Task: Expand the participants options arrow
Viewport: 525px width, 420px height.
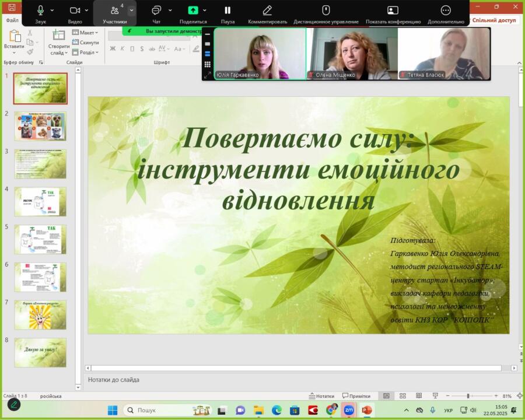Action: point(132,10)
